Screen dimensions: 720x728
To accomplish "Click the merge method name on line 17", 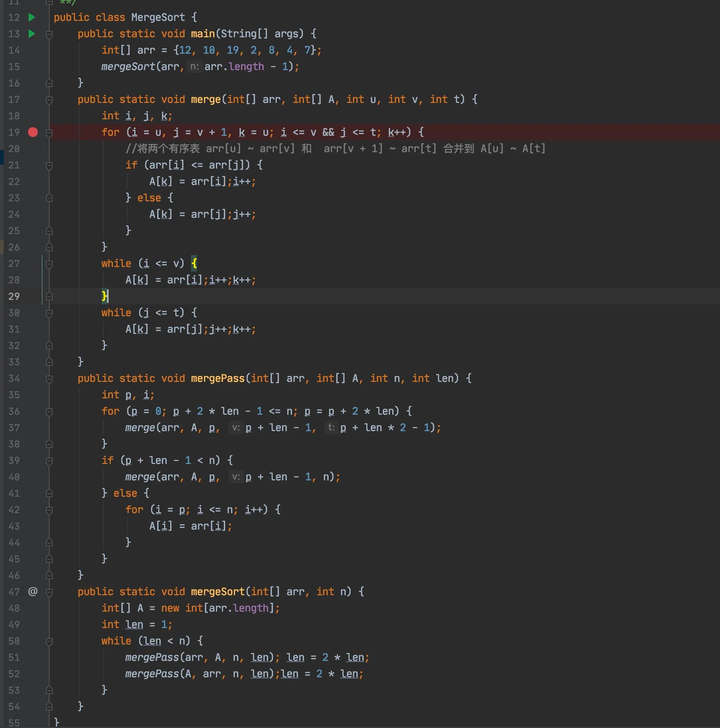I will [206, 100].
